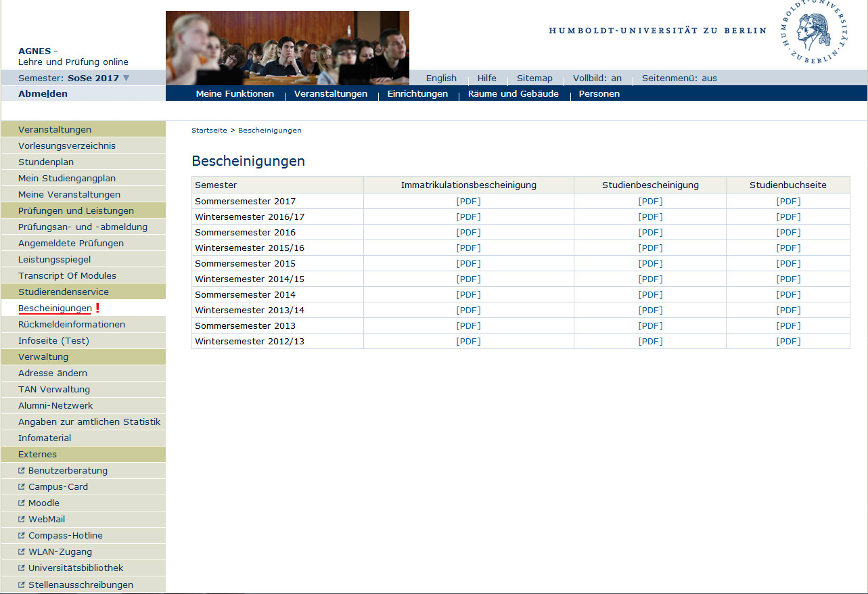868x594 pixels.
Task: Toggle the Vollbild: an fullscreen option
Action: click(597, 78)
